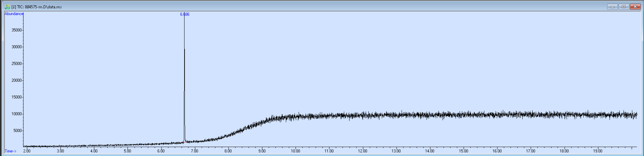The image size is (644, 156).
Task: Maximize the TIC chromatogram window
Action: [624, 7]
